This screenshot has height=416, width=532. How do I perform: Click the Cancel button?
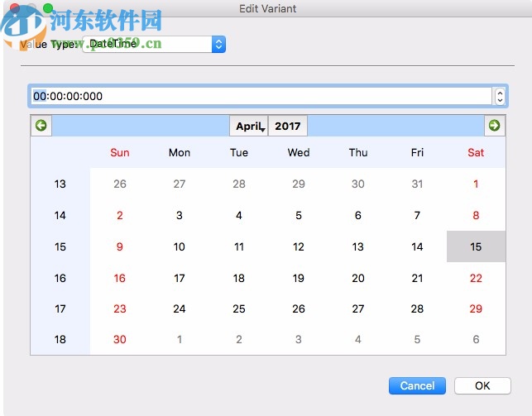pyautogui.click(x=417, y=386)
